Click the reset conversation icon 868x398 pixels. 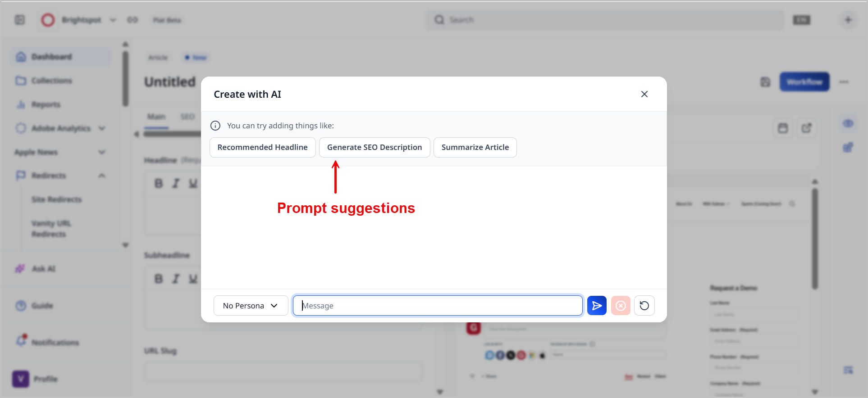(644, 306)
